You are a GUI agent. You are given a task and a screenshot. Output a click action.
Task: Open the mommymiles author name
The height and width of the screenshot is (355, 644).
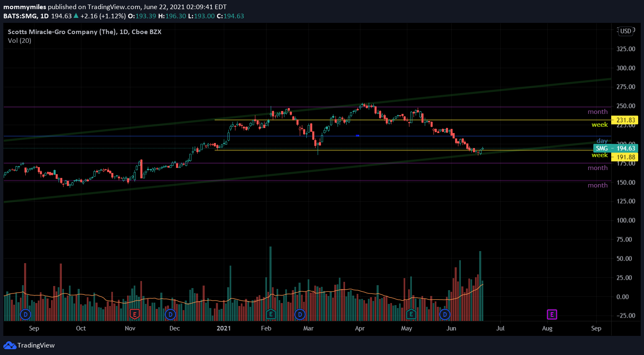25,7
